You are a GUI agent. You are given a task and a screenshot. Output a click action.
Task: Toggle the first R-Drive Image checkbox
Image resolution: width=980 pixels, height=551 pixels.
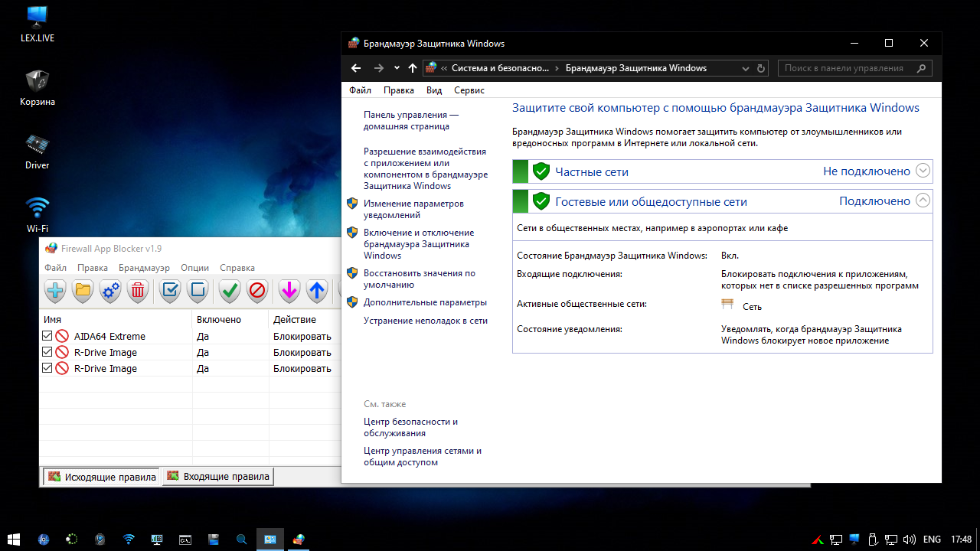(47, 352)
